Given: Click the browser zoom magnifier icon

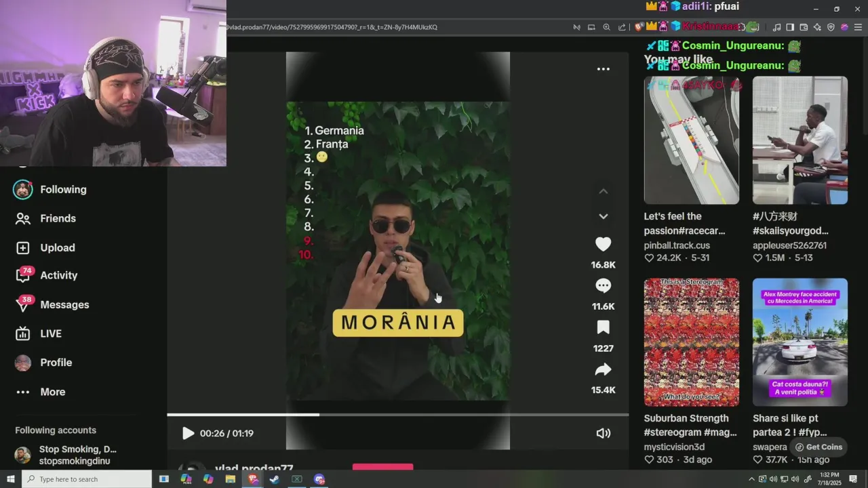Looking at the screenshot, I should [x=607, y=27].
